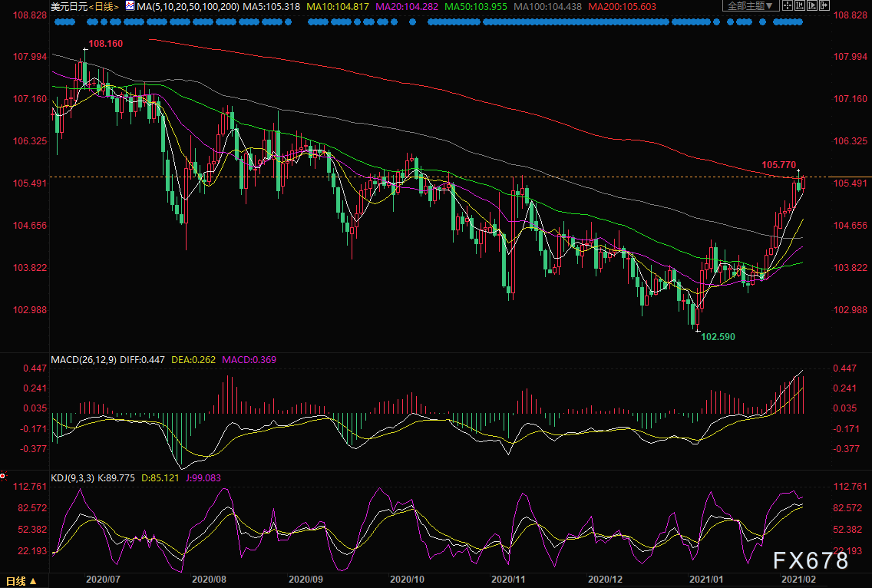Click the <日线> period selector in the title
The image size is (872, 588).
point(104,7)
